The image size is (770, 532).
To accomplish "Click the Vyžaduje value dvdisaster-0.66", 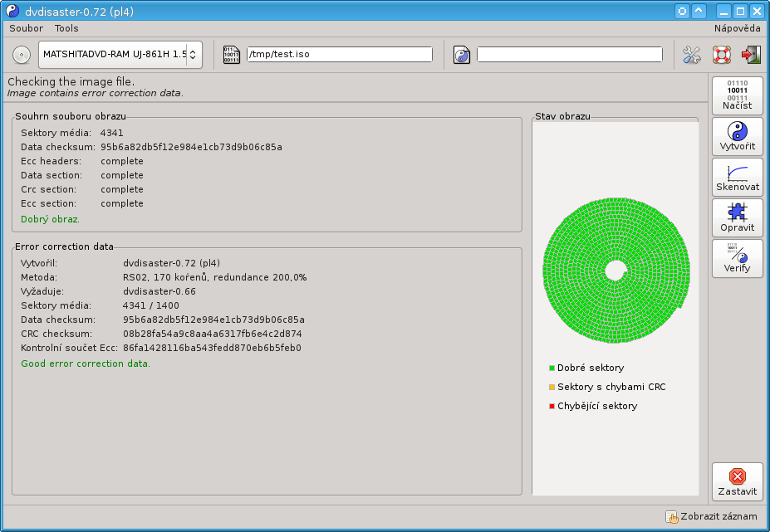I will coord(159,291).
